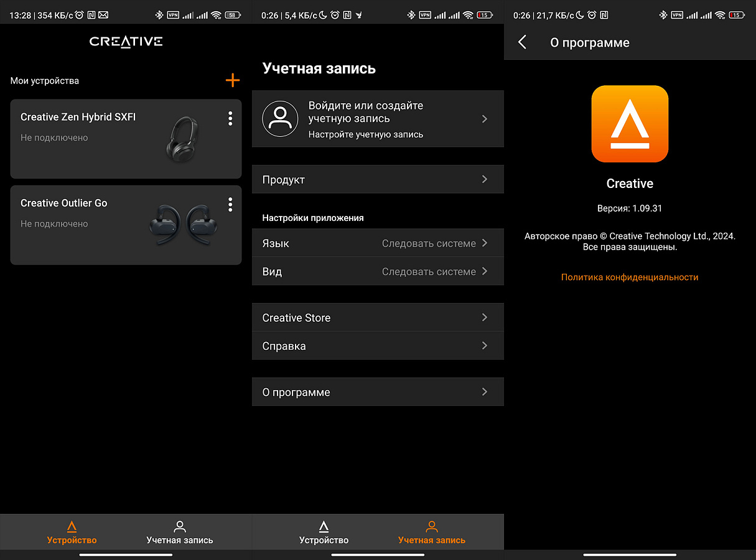Tap the Справка label

click(x=284, y=346)
